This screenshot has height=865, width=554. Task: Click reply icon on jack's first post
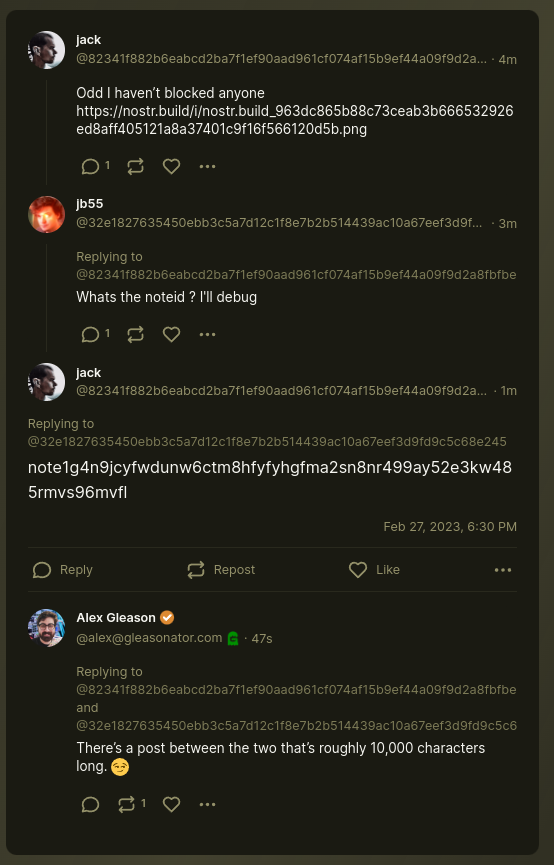(x=90, y=167)
